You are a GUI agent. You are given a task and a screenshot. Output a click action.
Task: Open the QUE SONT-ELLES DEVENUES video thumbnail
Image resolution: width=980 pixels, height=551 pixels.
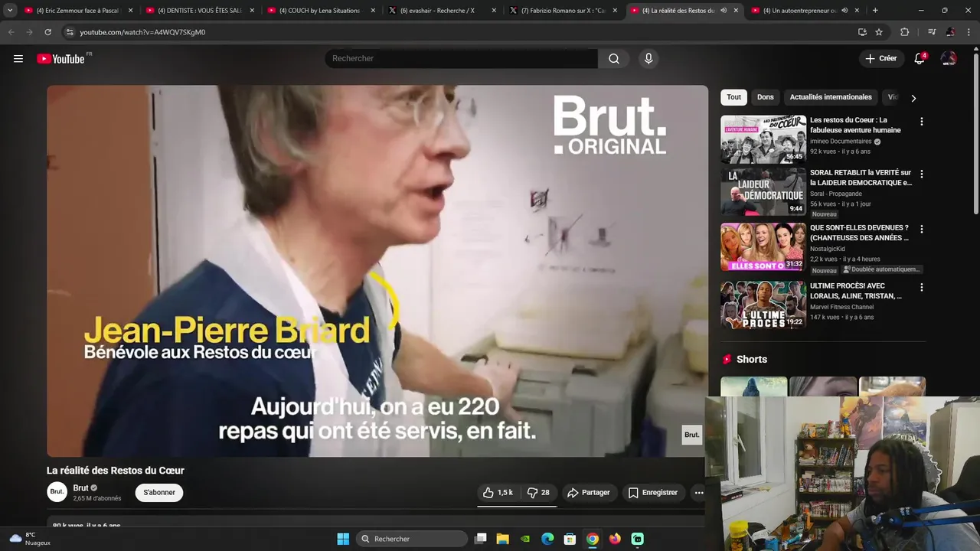click(763, 247)
